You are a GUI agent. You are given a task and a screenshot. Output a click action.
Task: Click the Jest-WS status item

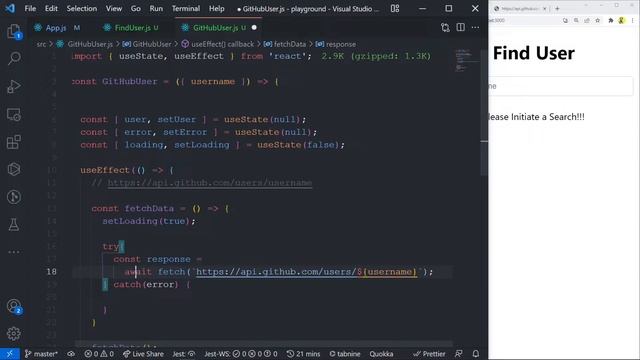click(241, 354)
